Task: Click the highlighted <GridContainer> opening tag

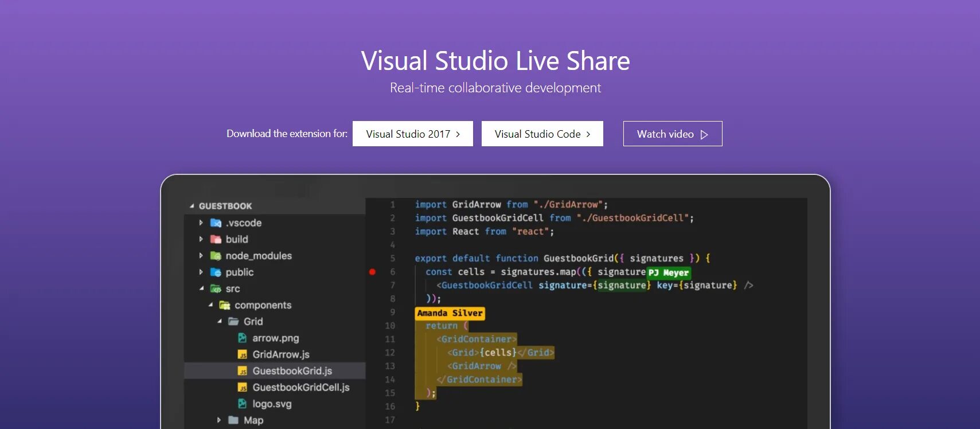Action: pos(477,340)
